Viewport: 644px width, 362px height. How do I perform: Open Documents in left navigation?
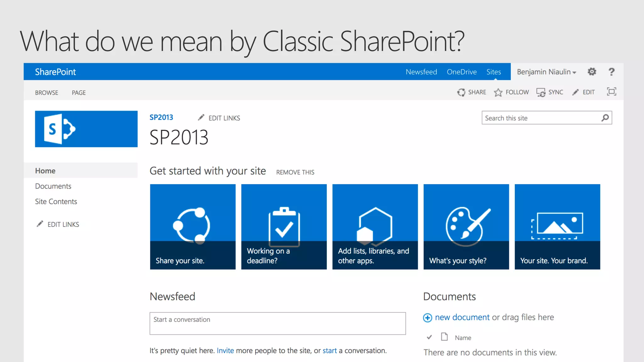click(x=53, y=186)
